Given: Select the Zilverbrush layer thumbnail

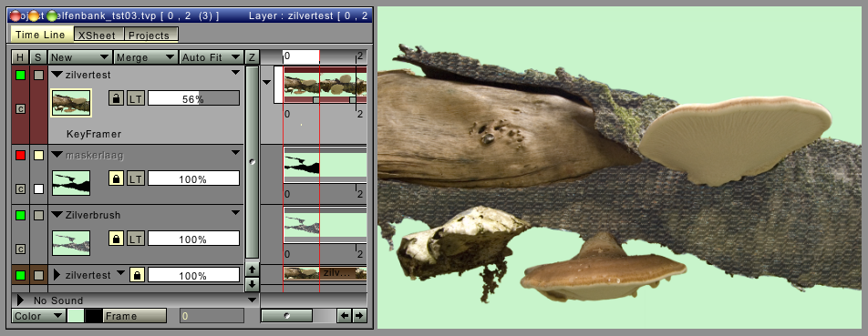Looking at the screenshot, I should coord(71,242).
